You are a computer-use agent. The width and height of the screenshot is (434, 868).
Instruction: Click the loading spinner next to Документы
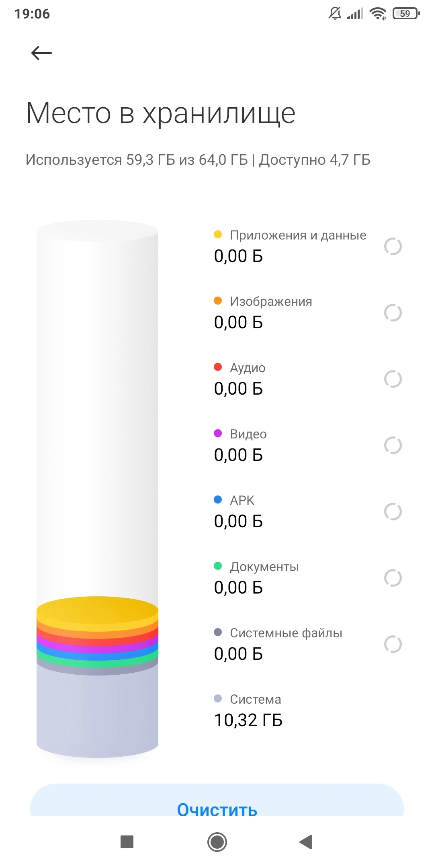click(x=393, y=578)
